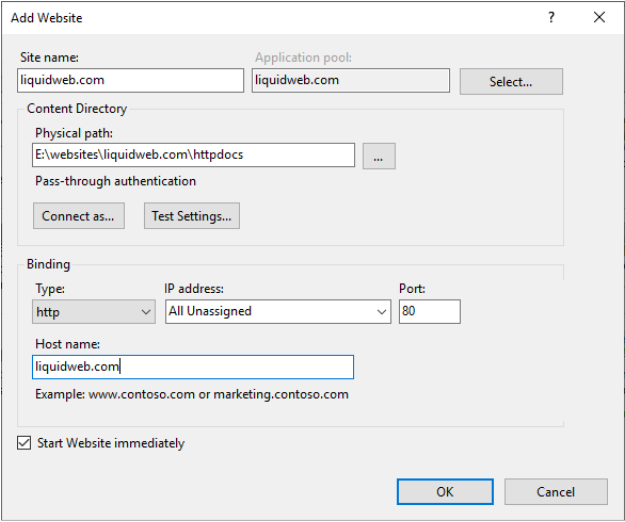Click the Site name text field

click(x=130, y=80)
